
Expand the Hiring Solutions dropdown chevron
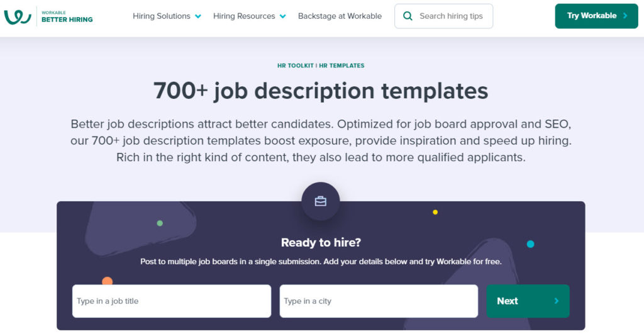pos(198,16)
